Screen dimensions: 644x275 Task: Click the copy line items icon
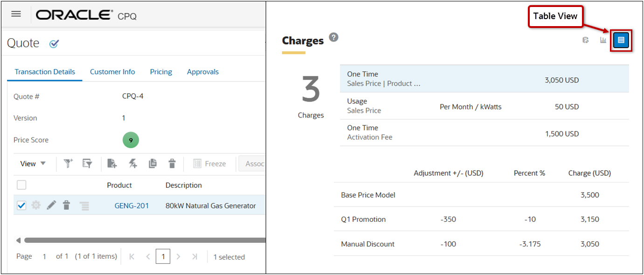click(152, 164)
